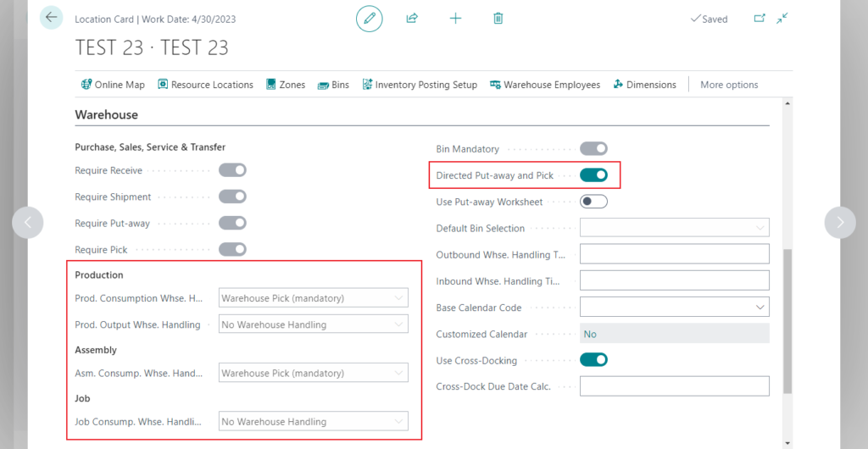Open Resource Locations action

pyautogui.click(x=205, y=85)
